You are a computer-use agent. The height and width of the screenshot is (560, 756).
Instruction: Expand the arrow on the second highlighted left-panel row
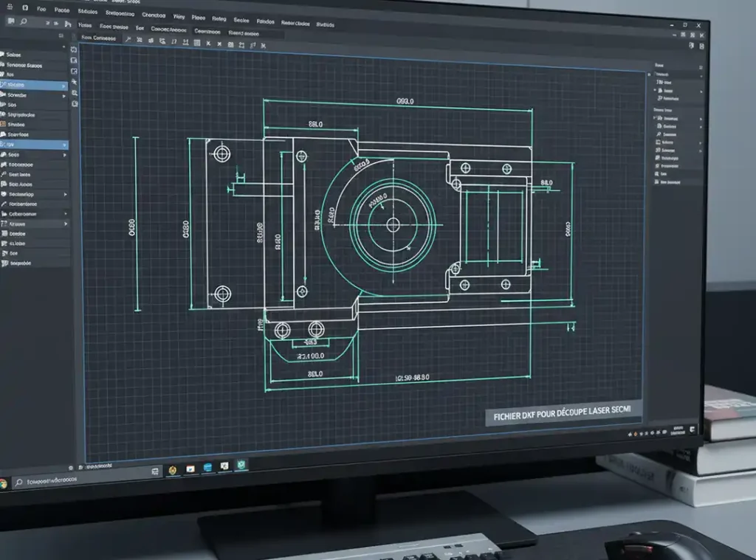coord(64,145)
